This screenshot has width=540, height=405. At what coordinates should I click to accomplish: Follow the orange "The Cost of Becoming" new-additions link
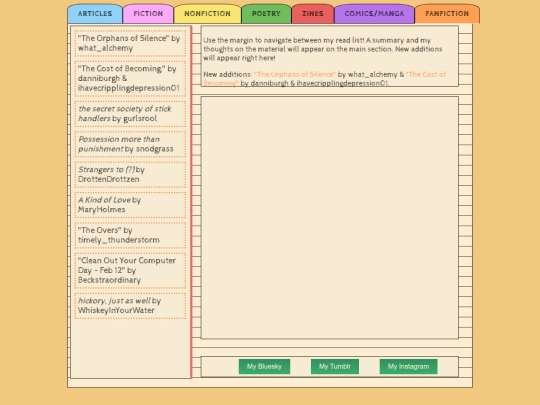pos(426,74)
